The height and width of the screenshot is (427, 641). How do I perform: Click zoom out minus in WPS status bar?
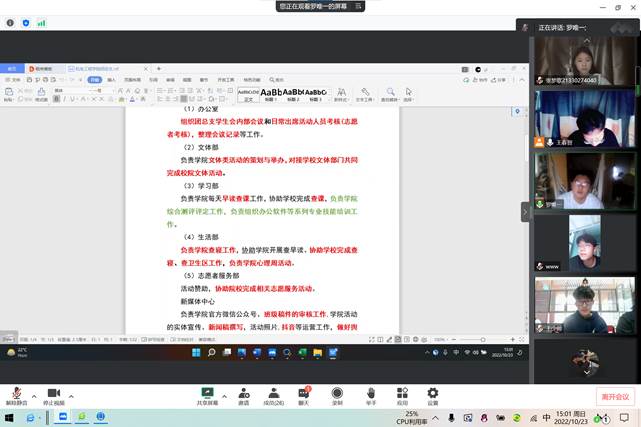(x=454, y=340)
